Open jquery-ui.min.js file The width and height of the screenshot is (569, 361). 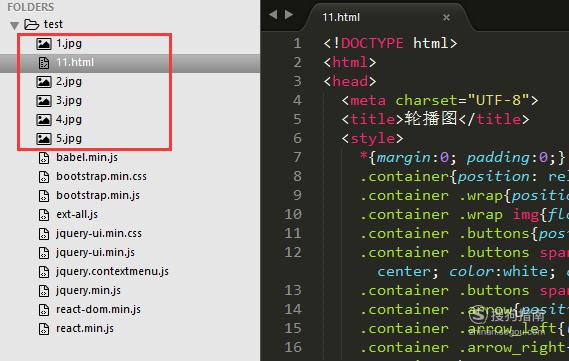click(95, 252)
